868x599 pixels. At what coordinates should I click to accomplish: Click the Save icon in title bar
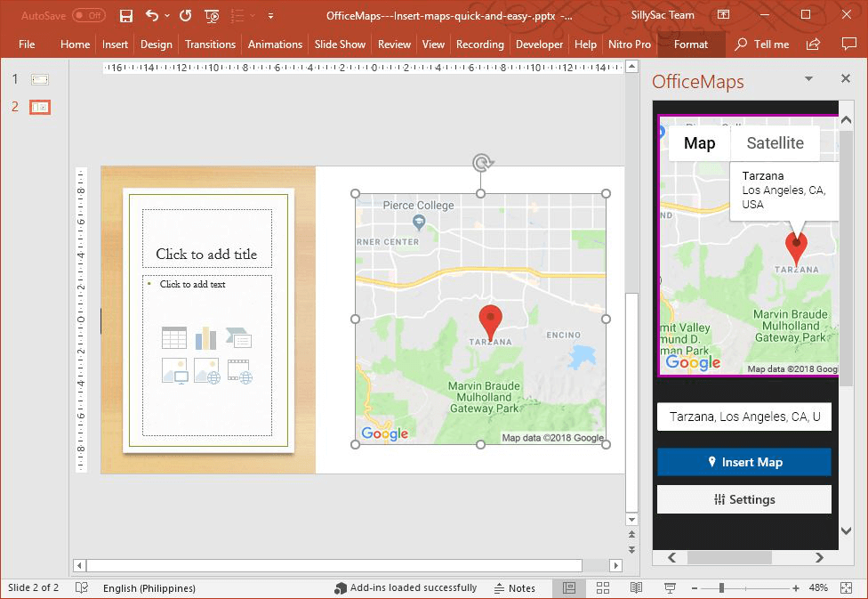pos(126,16)
